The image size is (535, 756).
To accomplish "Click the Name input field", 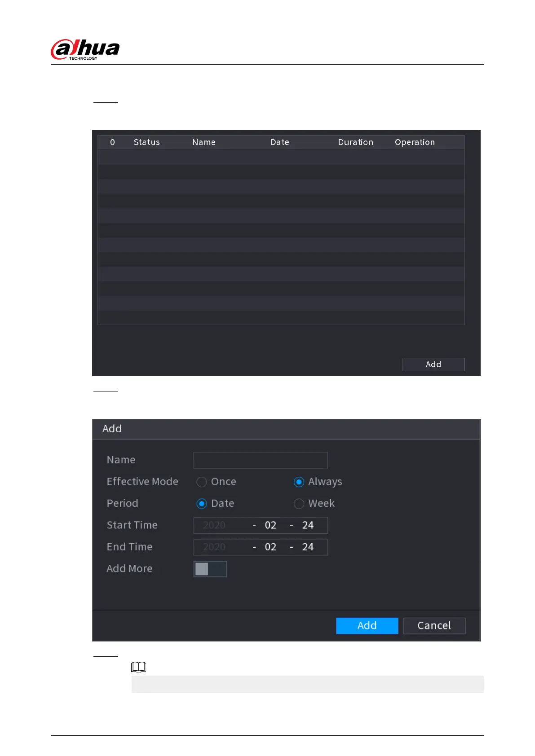I will click(261, 460).
